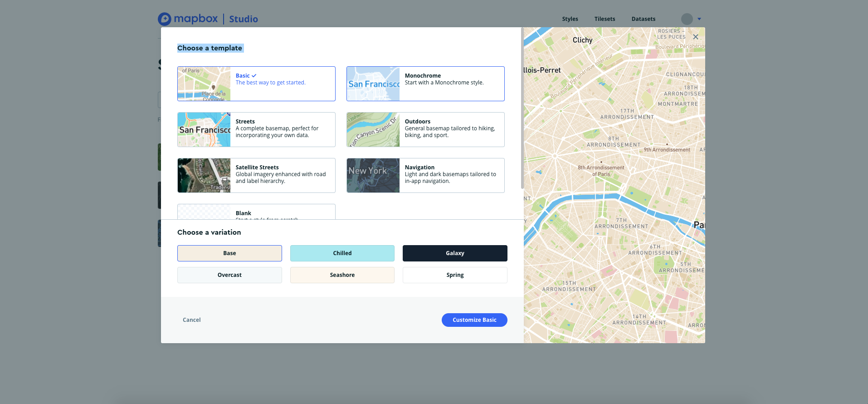This screenshot has width=868, height=404.
Task: Open the user avatar menu
Action: 687,19
